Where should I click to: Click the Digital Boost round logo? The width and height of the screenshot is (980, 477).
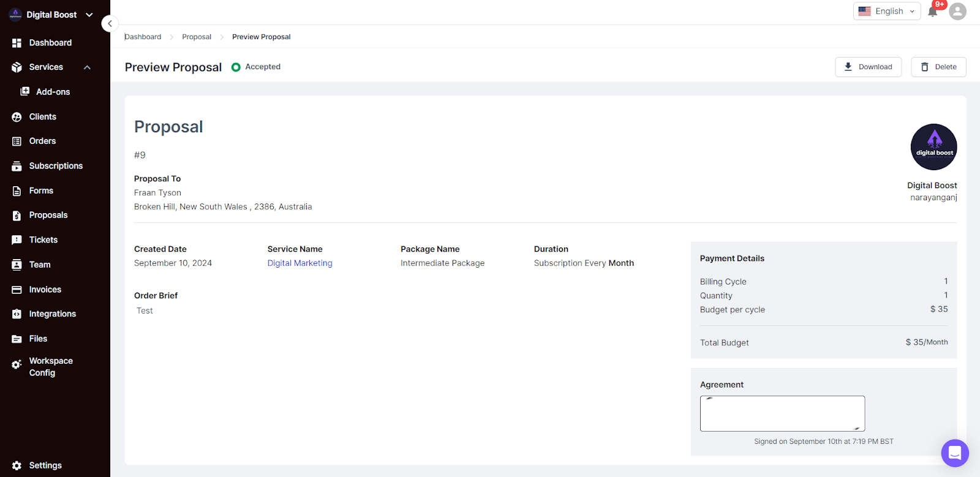pos(933,147)
